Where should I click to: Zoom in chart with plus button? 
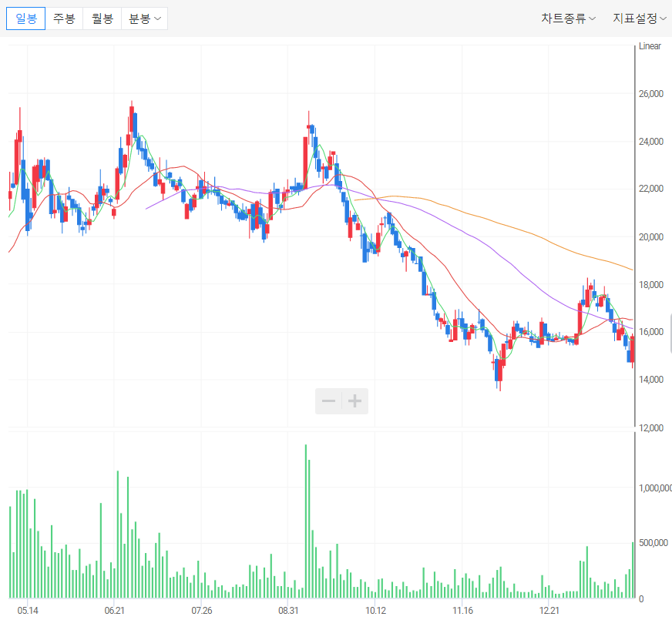pyautogui.click(x=354, y=401)
